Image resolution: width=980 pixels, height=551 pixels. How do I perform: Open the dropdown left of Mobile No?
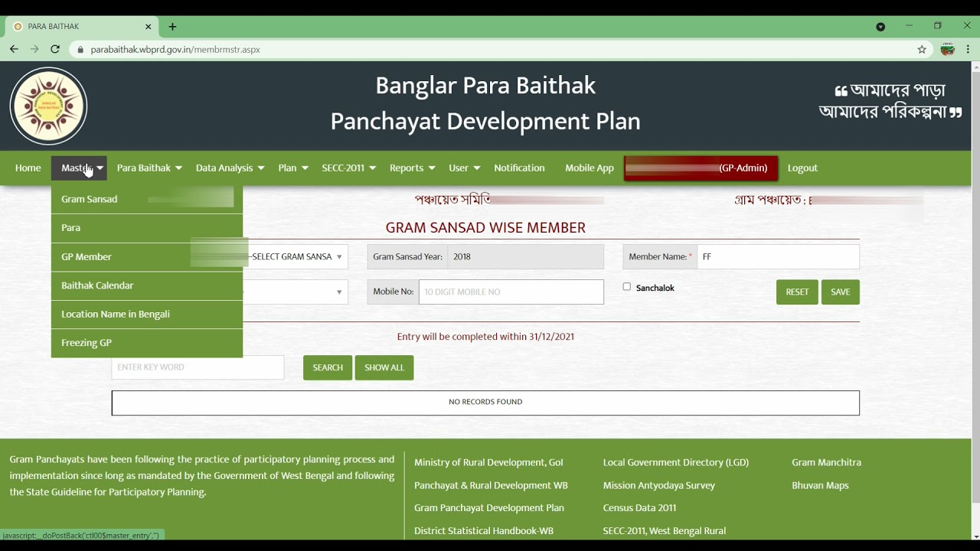(296, 292)
